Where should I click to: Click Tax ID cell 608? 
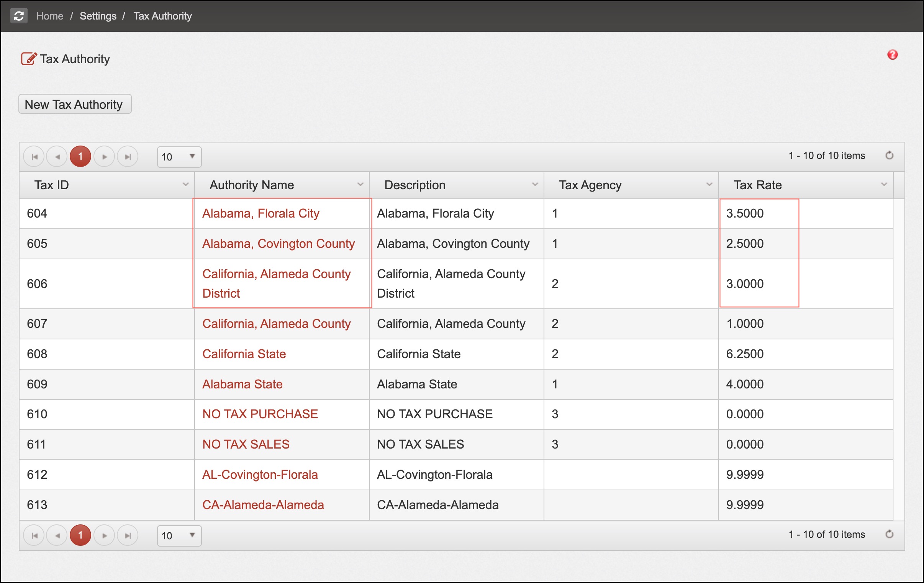106,354
